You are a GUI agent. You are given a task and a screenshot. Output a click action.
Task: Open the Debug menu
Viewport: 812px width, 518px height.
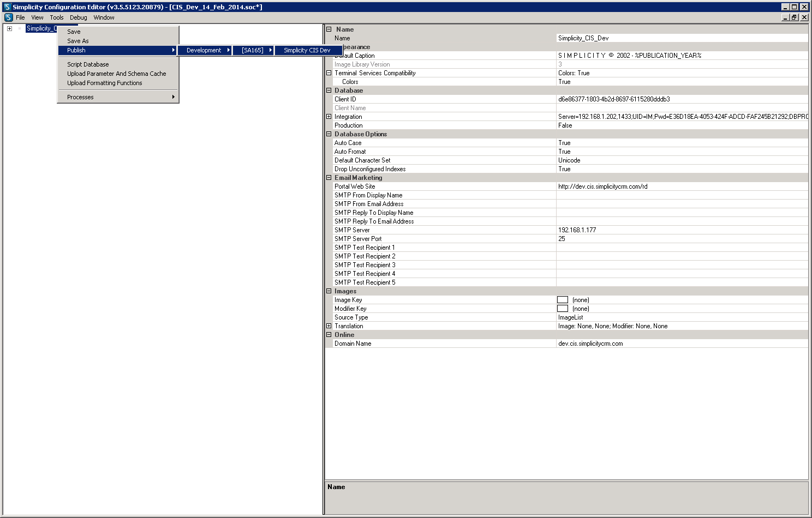click(x=79, y=17)
